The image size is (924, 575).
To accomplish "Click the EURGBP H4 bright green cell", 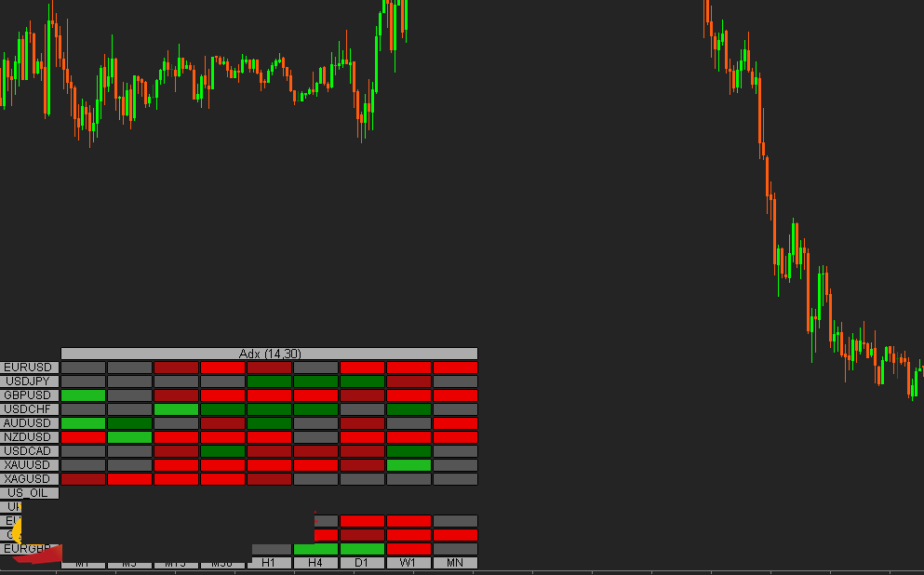I will pyautogui.click(x=315, y=549).
